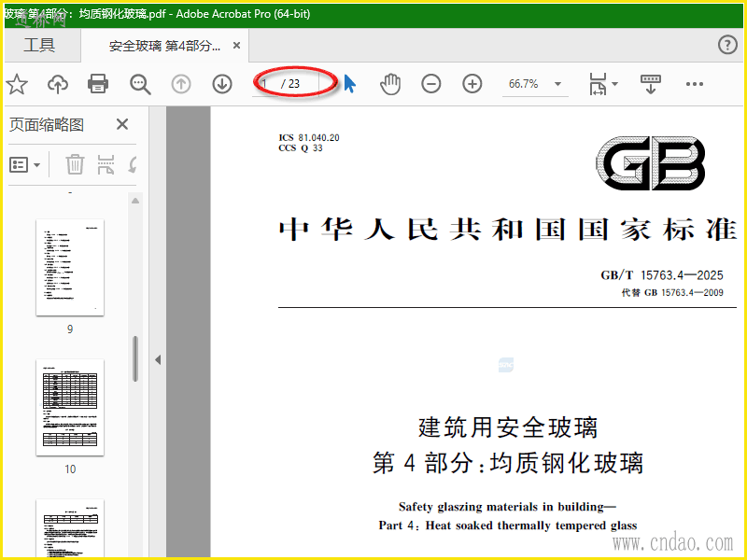The height and width of the screenshot is (560, 747).
Task: Click the 第4部分:均质钢化玻璃 title line
Action: (508, 463)
